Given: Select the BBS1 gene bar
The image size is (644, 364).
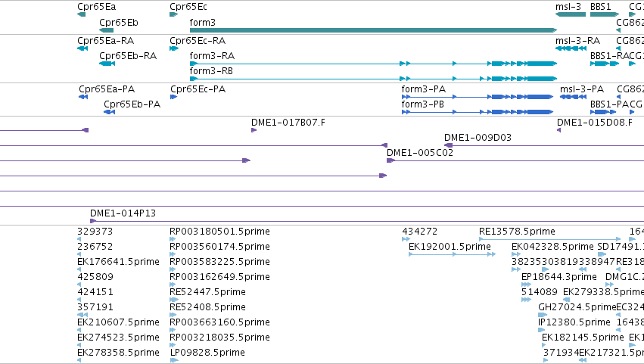Looking at the screenshot, I should tap(605, 15).
